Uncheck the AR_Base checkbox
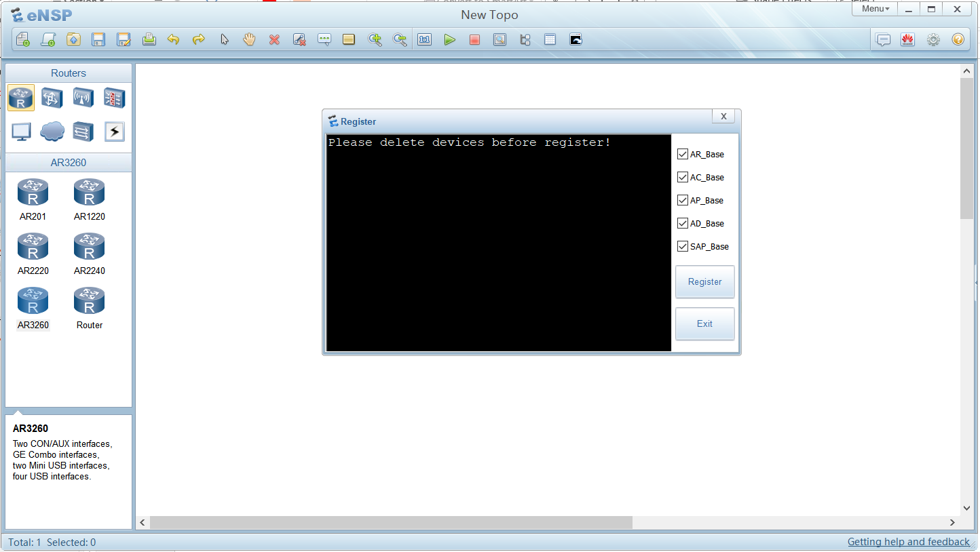 pyautogui.click(x=683, y=155)
